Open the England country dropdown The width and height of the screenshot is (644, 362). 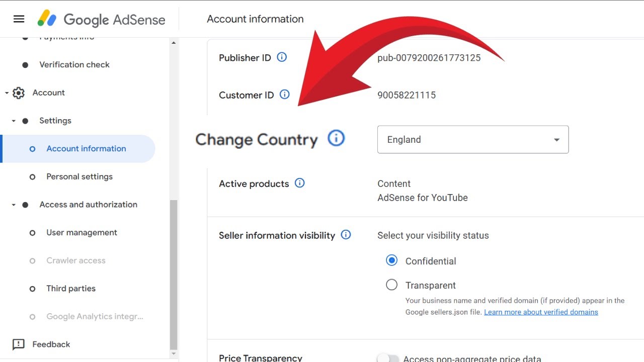pyautogui.click(x=473, y=139)
